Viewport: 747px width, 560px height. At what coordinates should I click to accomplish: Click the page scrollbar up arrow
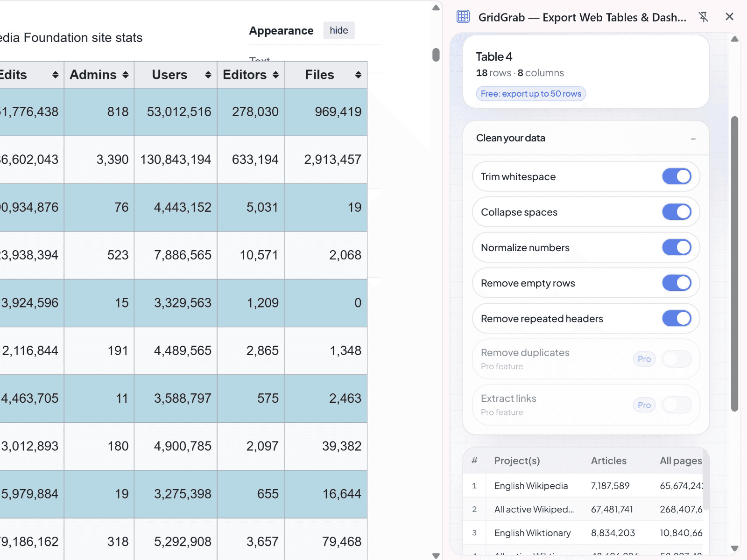coord(436,7)
